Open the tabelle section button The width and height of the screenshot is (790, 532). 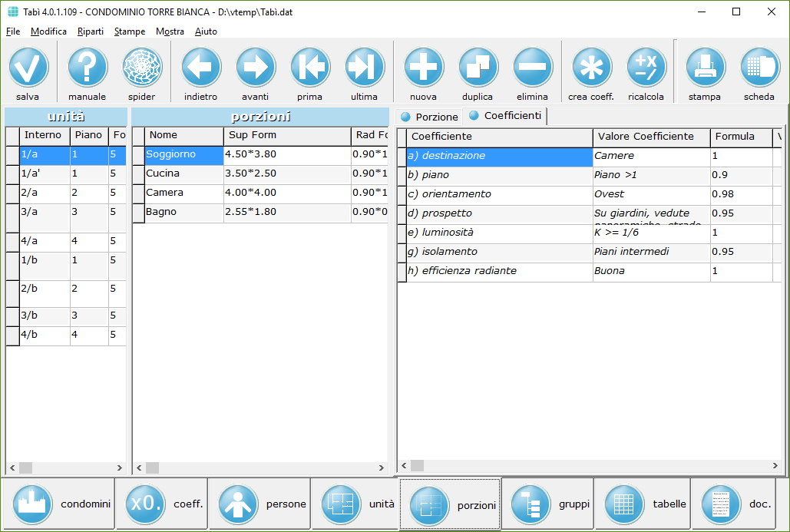[643, 504]
